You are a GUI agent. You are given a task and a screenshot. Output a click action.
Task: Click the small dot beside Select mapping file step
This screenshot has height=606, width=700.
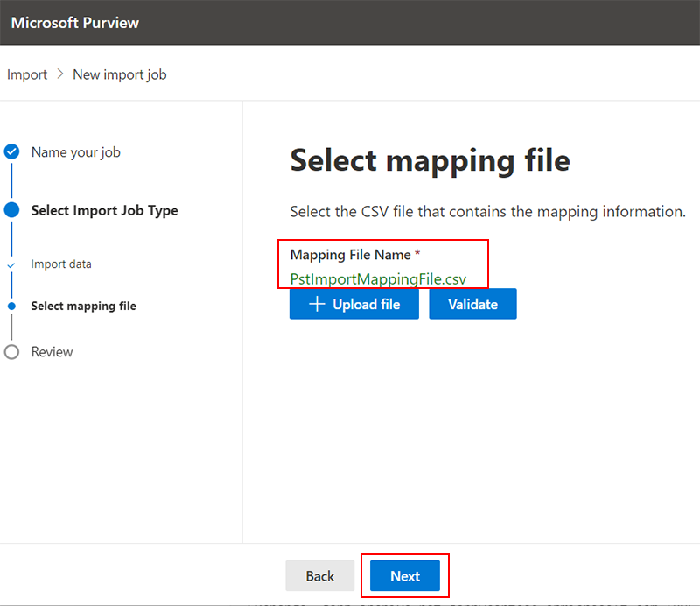(x=11, y=307)
